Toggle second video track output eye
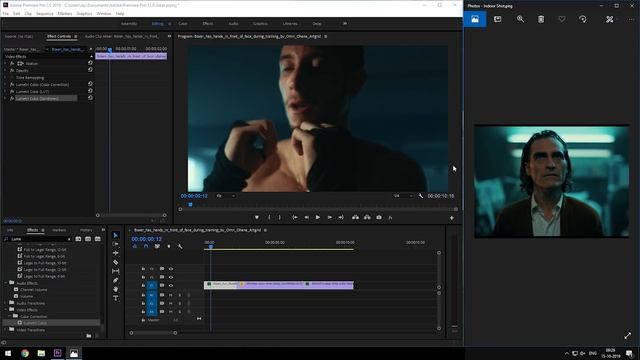Screen dimensions: 640x360 (x=171, y=277)
